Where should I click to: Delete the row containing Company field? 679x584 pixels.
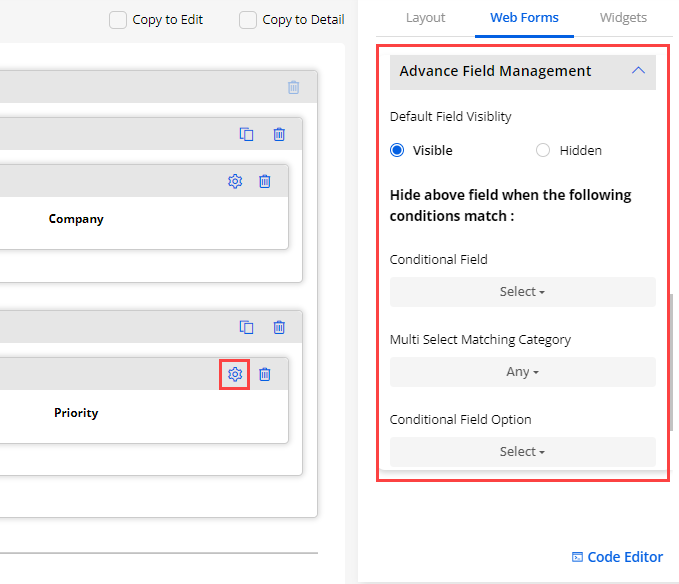[x=279, y=134]
